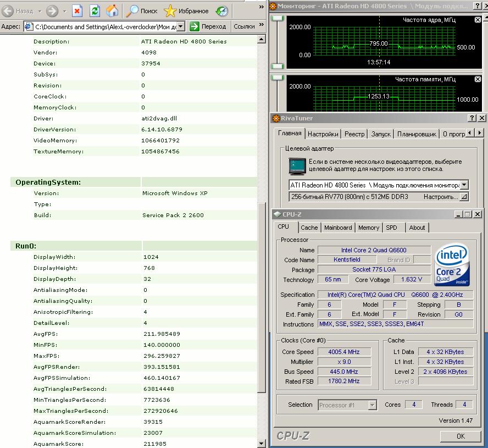
Task: Switch to Cache tab in CPU-Z
Action: [x=309, y=228]
